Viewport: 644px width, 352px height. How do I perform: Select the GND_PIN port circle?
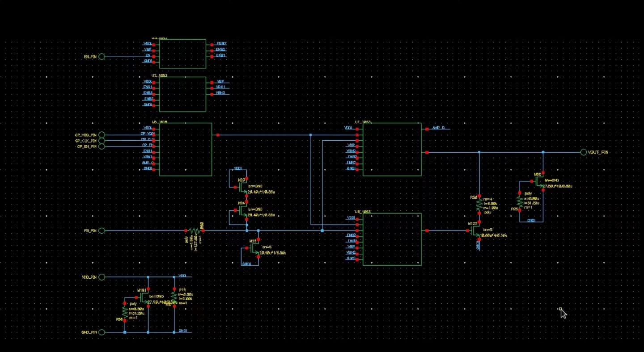coord(102,332)
